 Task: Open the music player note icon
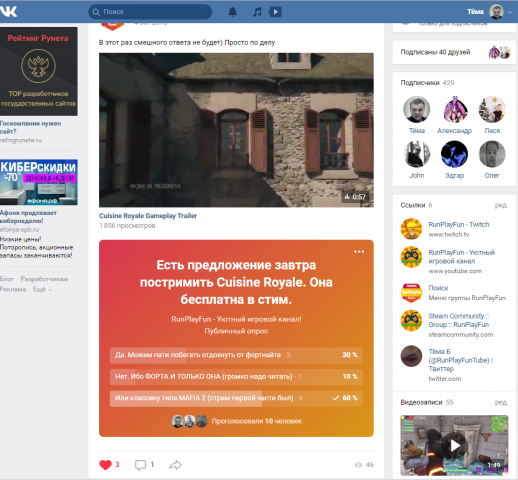[x=257, y=12]
